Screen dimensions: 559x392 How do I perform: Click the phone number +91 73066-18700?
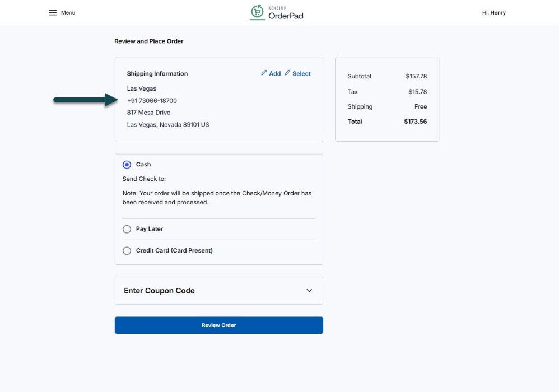pos(152,100)
